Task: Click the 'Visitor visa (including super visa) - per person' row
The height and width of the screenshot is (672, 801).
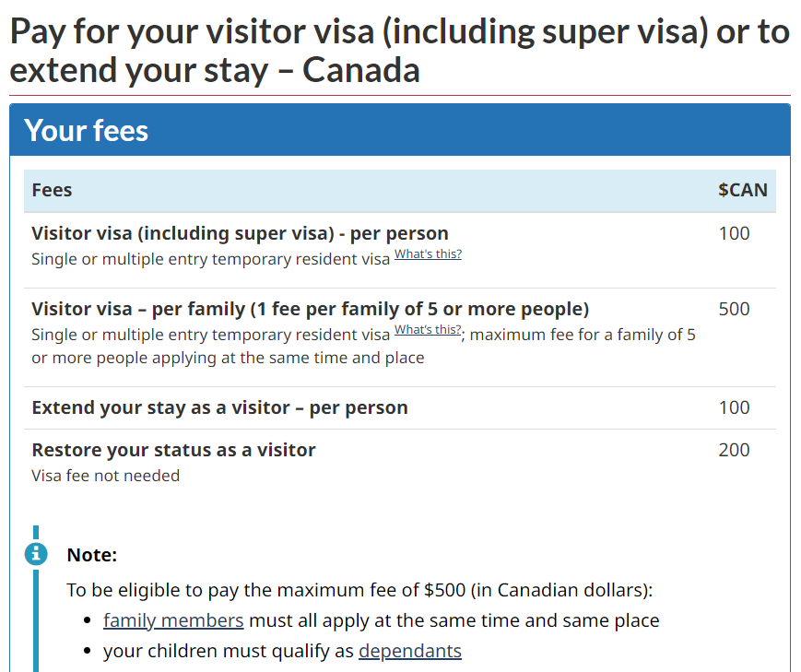Action: [x=400, y=250]
